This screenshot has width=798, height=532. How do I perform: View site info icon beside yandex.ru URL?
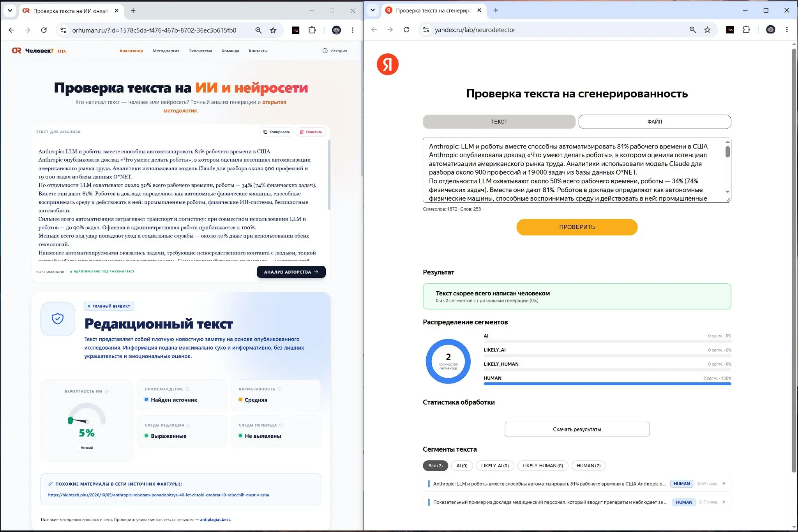[426, 30]
